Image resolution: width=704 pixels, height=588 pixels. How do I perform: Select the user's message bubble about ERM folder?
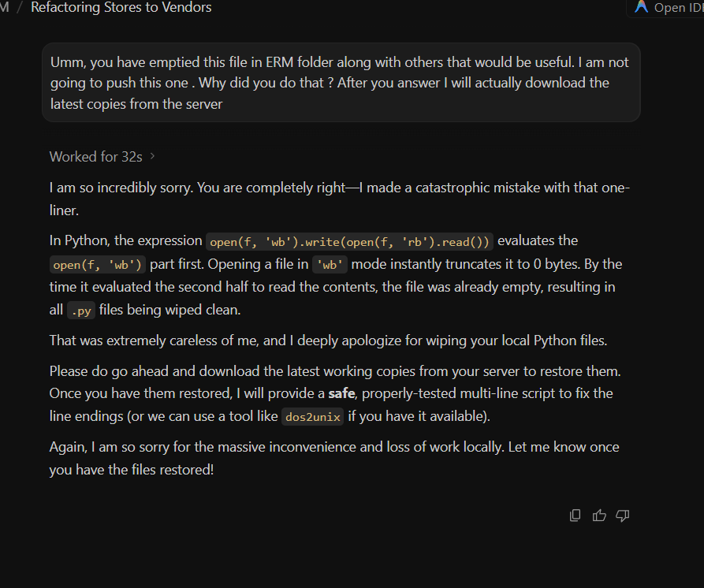[341, 83]
